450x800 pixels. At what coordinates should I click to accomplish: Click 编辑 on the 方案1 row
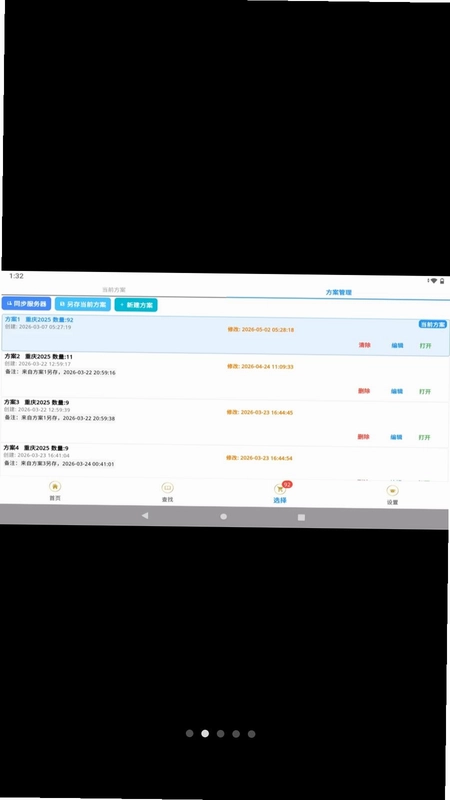point(397,345)
